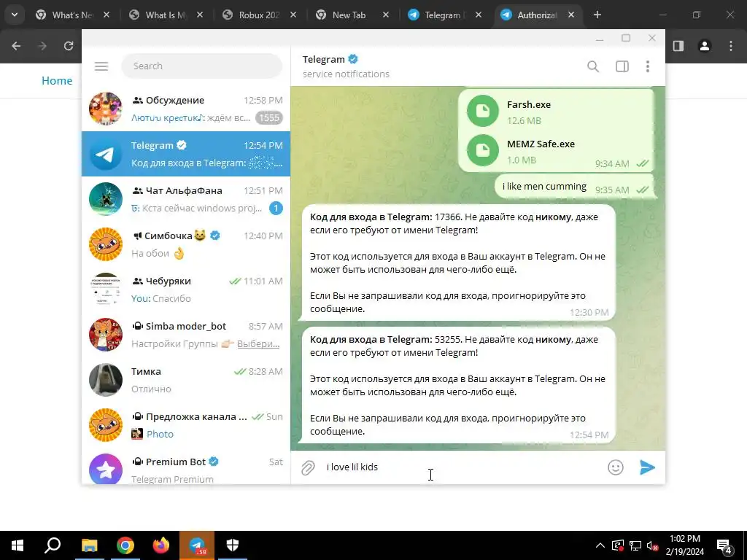747x560 pixels.
Task: Toggle the chat info side panel
Action: coord(622,66)
